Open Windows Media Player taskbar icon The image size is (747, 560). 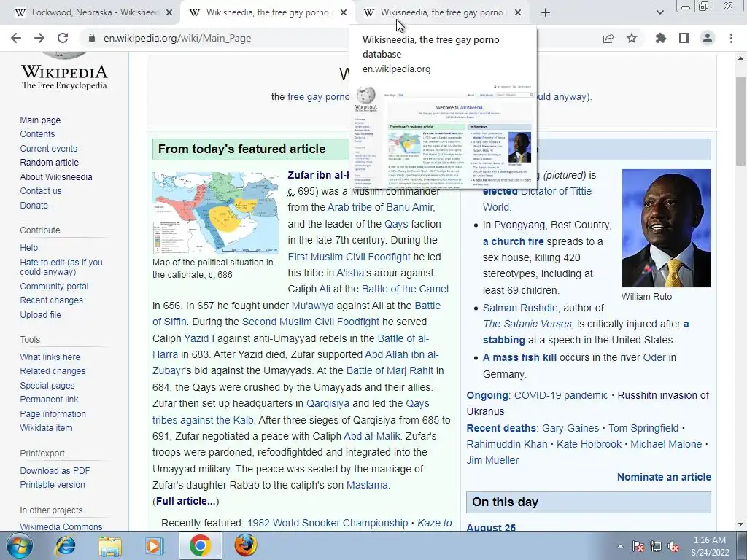coord(155,545)
